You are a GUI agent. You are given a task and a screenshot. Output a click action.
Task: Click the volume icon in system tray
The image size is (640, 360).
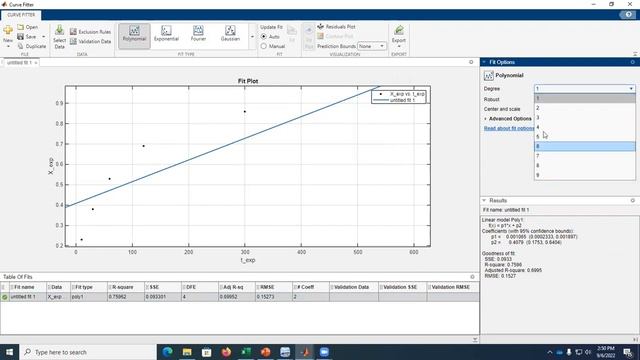588,352
